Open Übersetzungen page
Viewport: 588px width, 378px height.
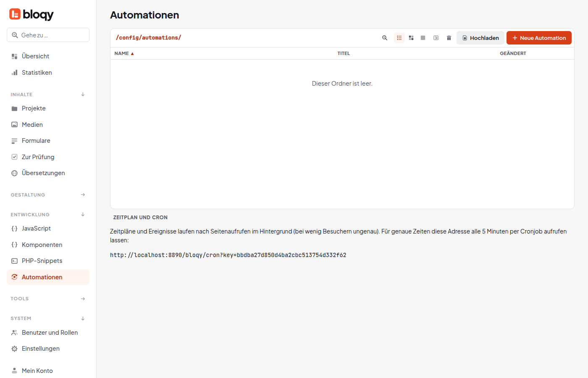click(x=48, y=173)
